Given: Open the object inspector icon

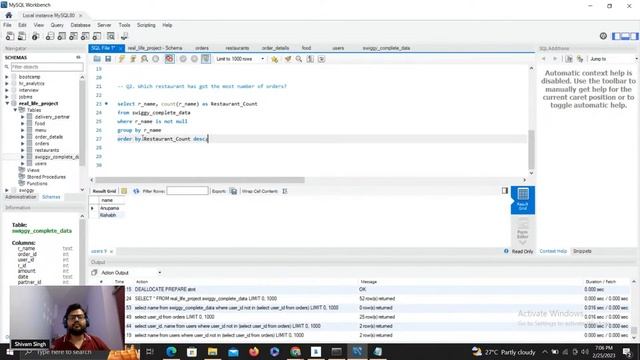Looking at the screenshot, I should (36, 36).
